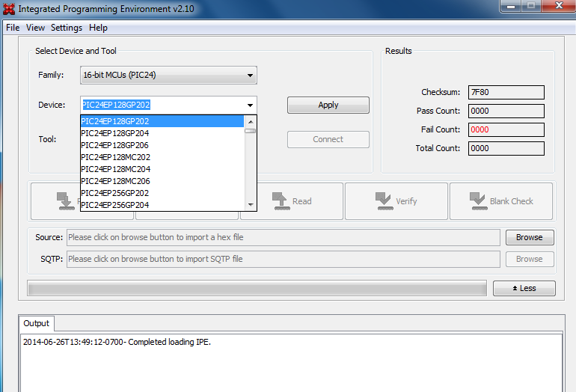Click the device list scrollbar thumb

tap(251, 131)
